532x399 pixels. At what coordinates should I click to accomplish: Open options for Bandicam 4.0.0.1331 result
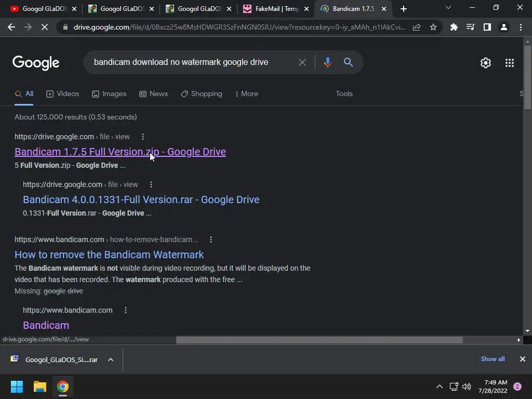coord(151,184)
